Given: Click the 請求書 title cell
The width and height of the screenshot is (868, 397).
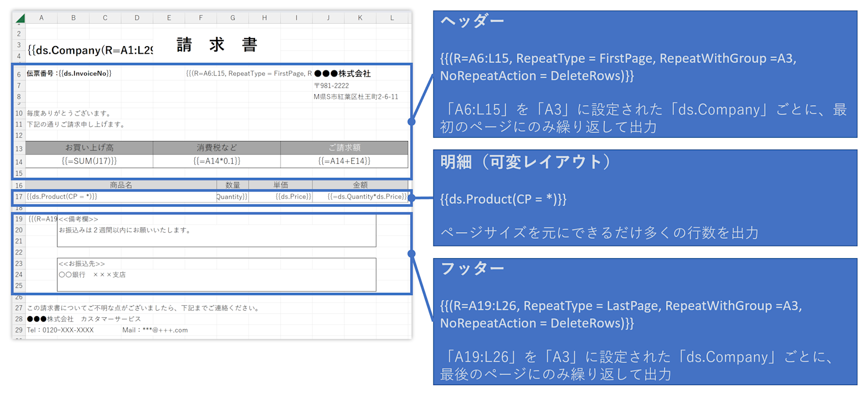Looking at the screenshot, I should point(217,44).
